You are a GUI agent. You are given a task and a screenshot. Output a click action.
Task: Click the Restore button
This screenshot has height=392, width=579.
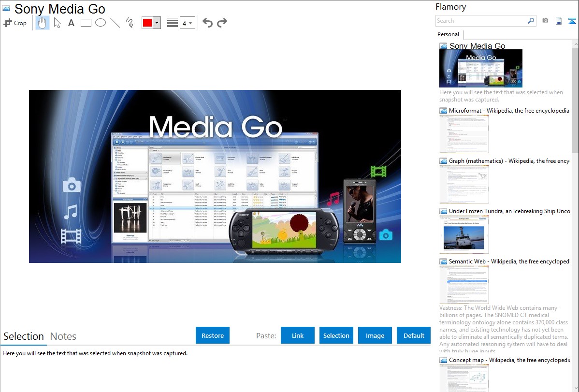pos(213,335)
